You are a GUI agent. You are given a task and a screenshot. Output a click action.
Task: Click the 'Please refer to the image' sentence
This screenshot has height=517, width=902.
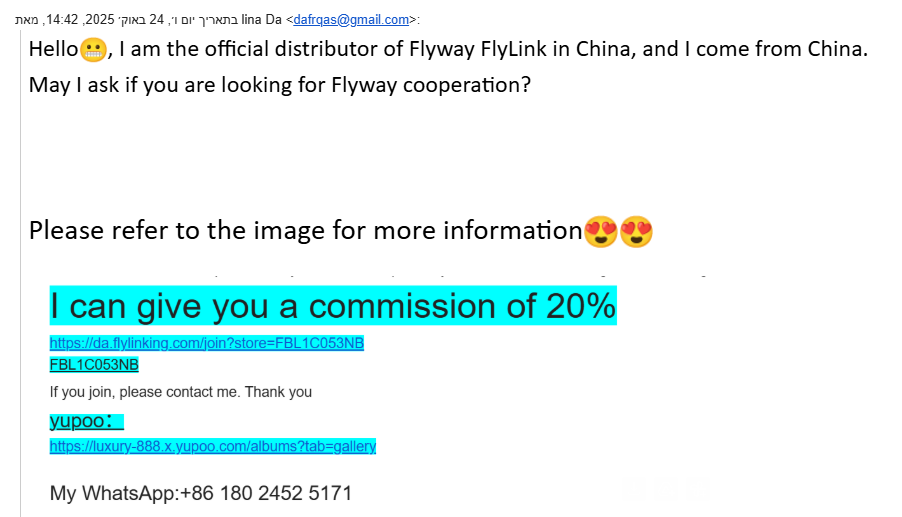click(305, 231)
